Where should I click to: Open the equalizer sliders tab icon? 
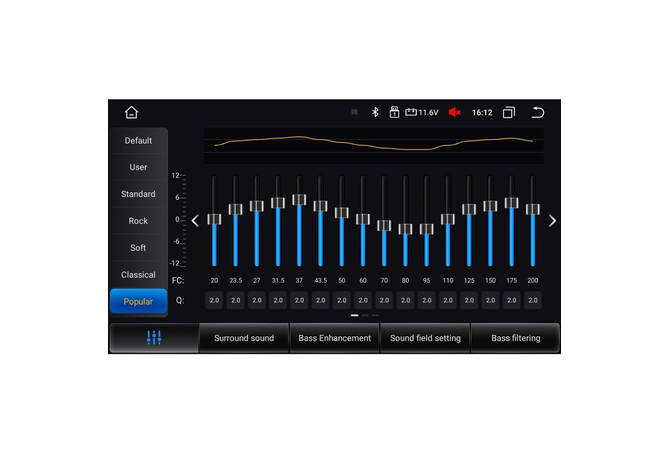pos(154,338)
